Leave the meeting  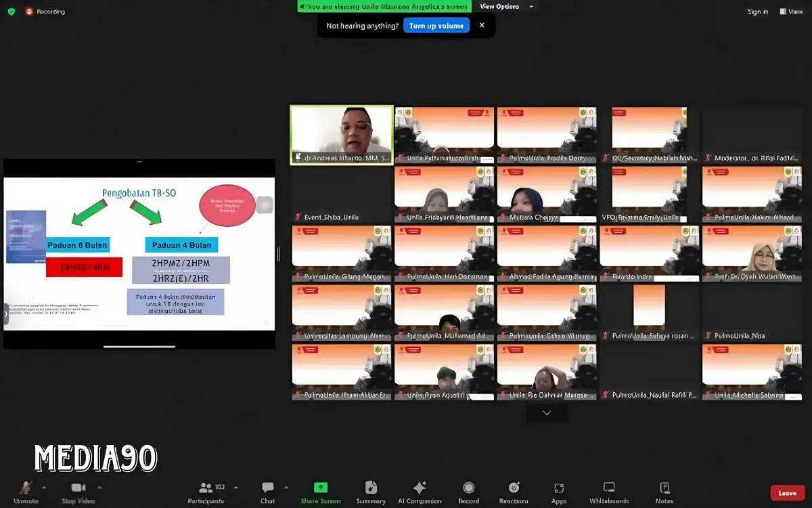pyautogui.click(x=787, y=493)
